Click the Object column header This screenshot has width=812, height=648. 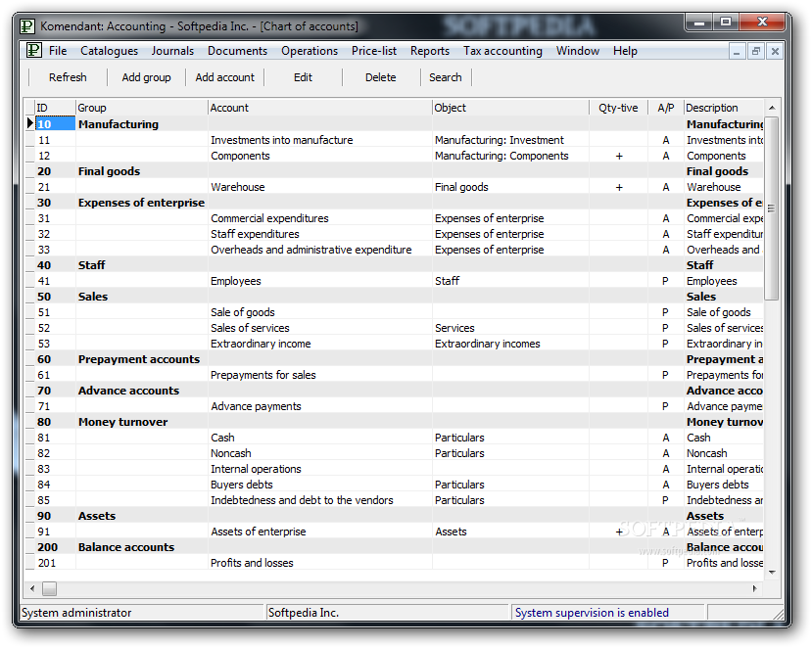(x=510, y=108)
